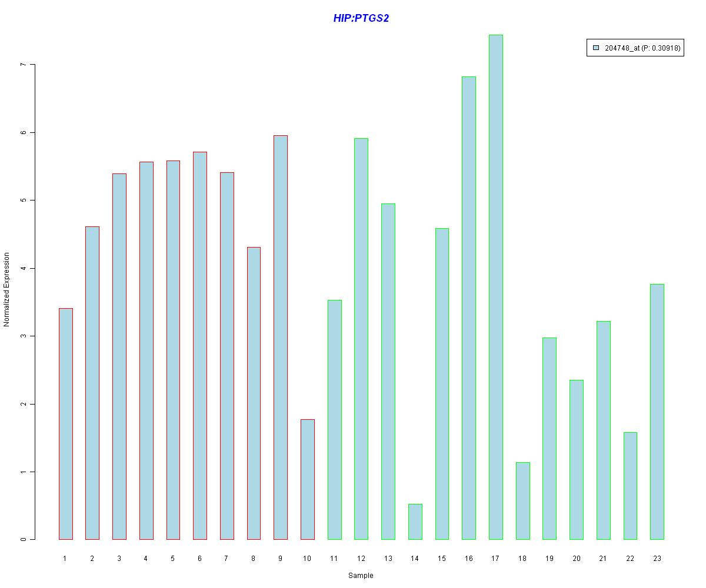Select the bar for sample 18
The height and width of the screenshot is (588, 706).
[522, 500]
